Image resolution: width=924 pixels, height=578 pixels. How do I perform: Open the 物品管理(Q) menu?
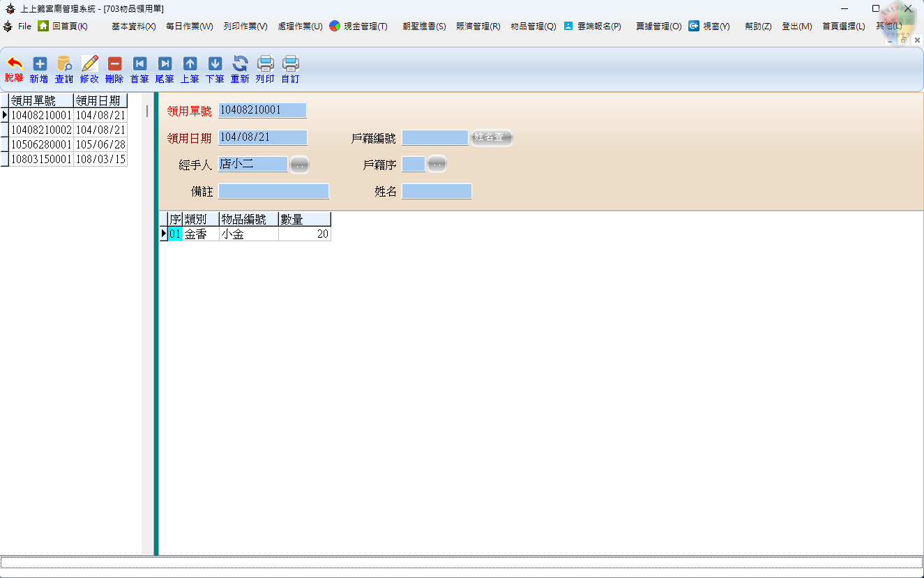(x=533, y=26)
